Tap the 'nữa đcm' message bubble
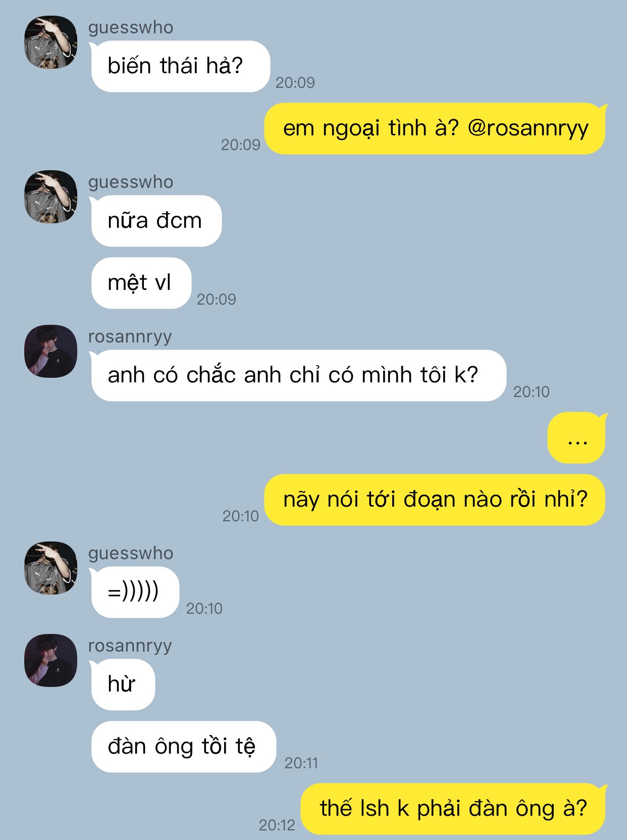Viewport: 627px width, 840px height. (x=156, y=221)
